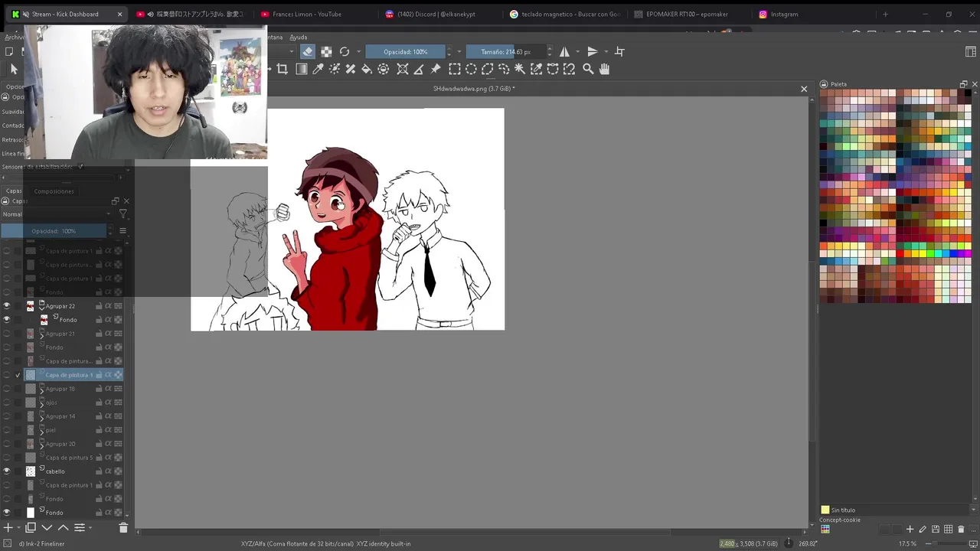This screenshot has width=980, height=551.
Task: Select the Bezier curve selection tool
Action: coord(553,69)
